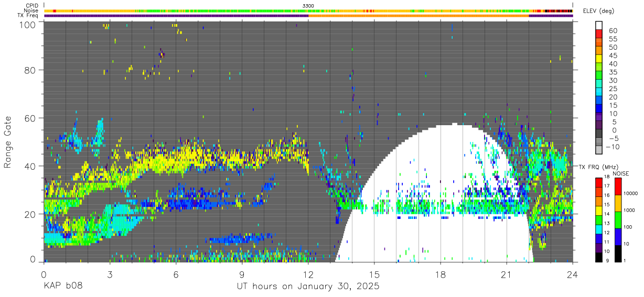Click the 20 tick on Range Gate axis
644x297 pixels.
pyautogui.click(x=31, y=214)
